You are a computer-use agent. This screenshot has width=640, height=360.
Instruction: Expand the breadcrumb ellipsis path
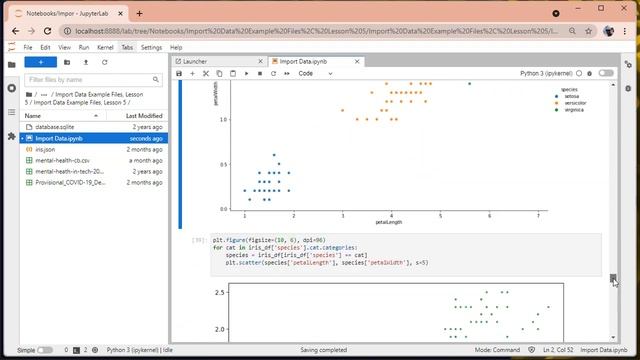point(44,94)
